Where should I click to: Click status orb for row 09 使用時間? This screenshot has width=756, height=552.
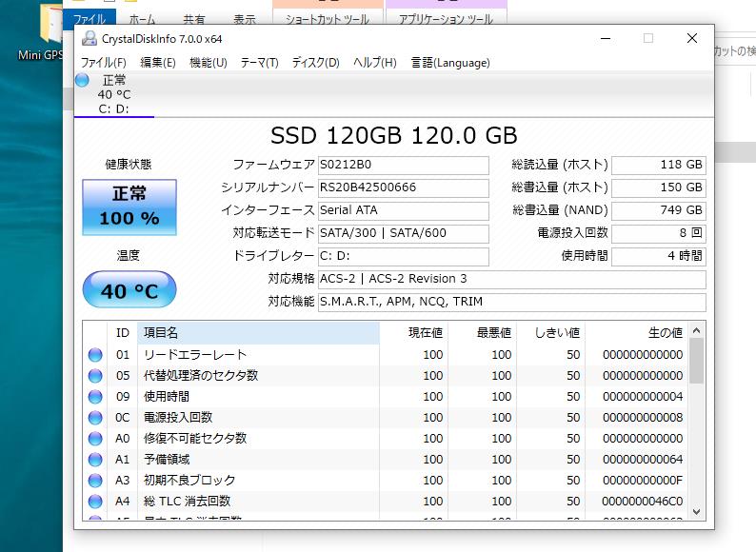click(95, 397)
